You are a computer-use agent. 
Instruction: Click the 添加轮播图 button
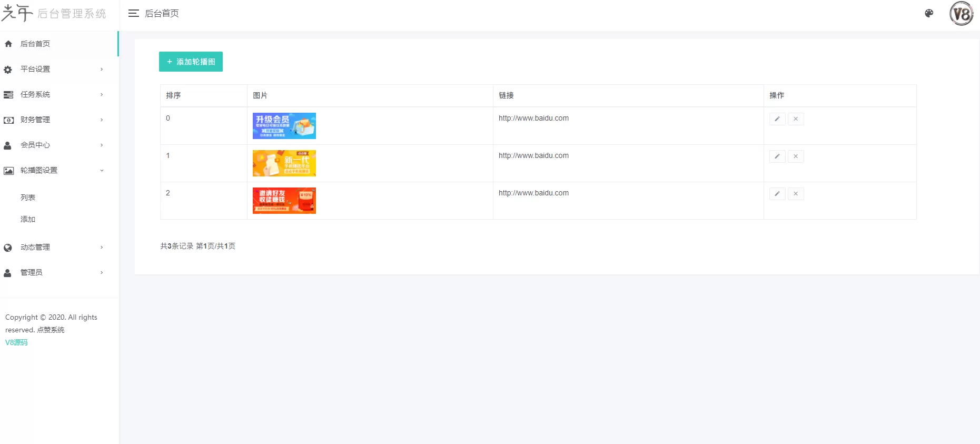[x=191, y=62]
